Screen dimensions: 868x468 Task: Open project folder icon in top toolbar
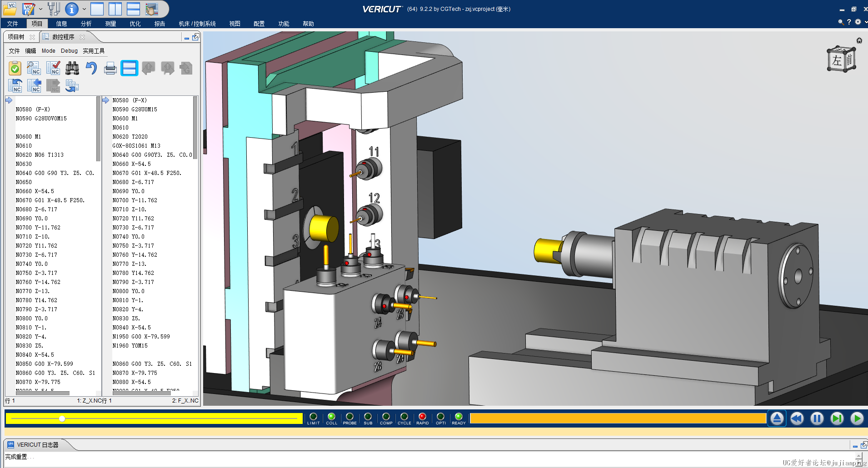pyautogui.click(x=10, y=9)
